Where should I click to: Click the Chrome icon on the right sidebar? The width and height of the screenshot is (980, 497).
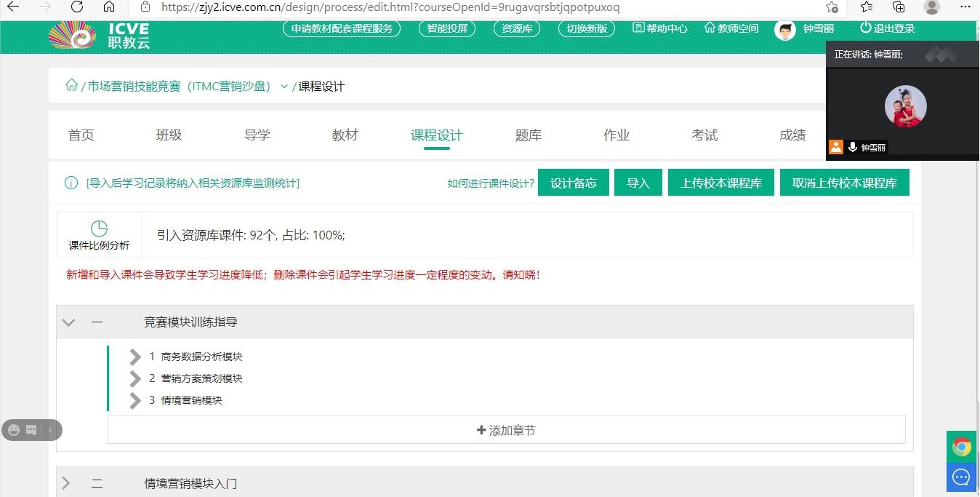pos(961,446)
